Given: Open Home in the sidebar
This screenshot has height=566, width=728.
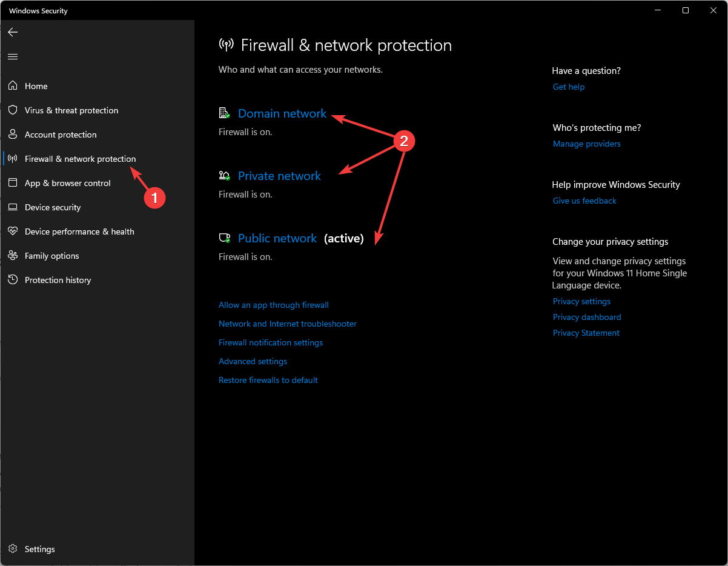Looking at the screenshot, I should click(36, 86).
